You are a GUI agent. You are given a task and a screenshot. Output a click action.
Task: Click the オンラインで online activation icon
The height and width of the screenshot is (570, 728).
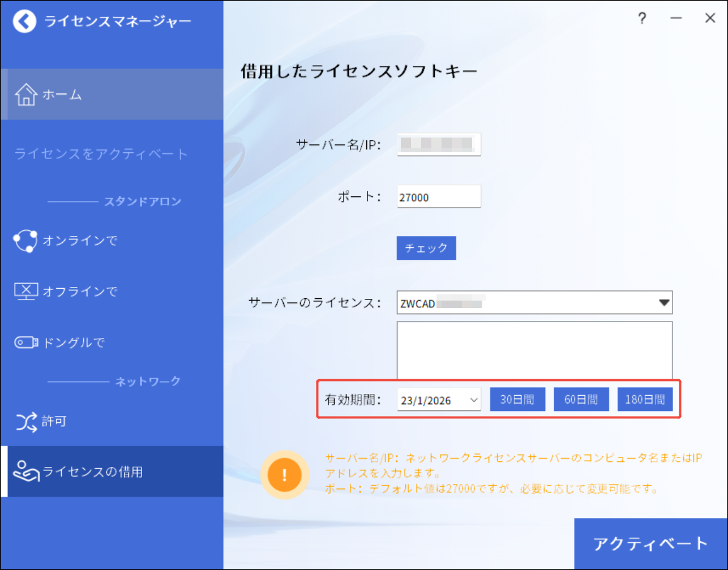pyautogui.click(x=24, y=240)
